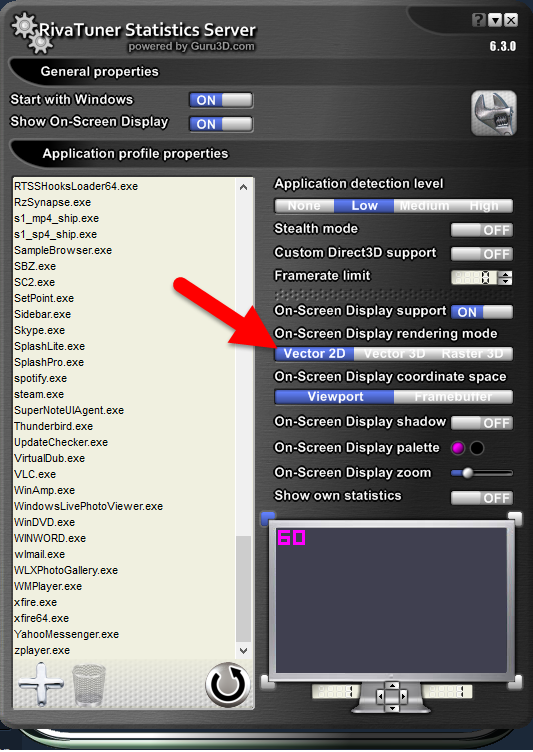The width and height of the screenshot is (533, 752).
Task: Set detection level to Medium
Action: pos(424,206)
